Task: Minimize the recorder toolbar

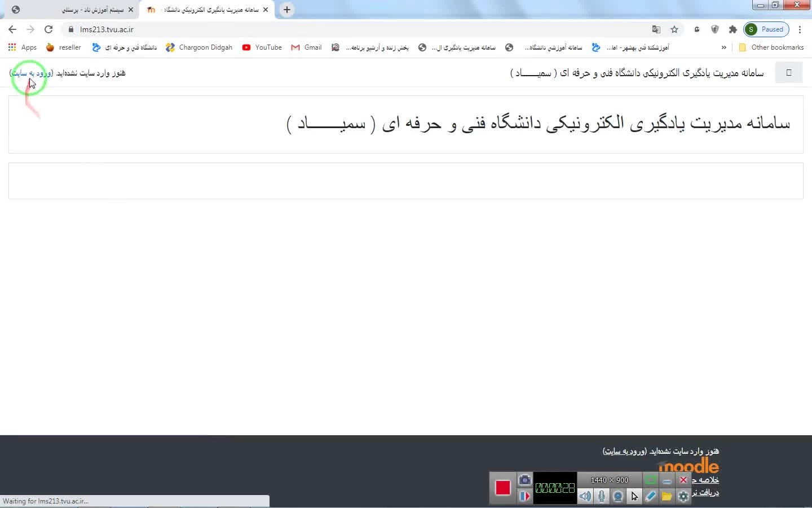Action: [x=667, y=480]
